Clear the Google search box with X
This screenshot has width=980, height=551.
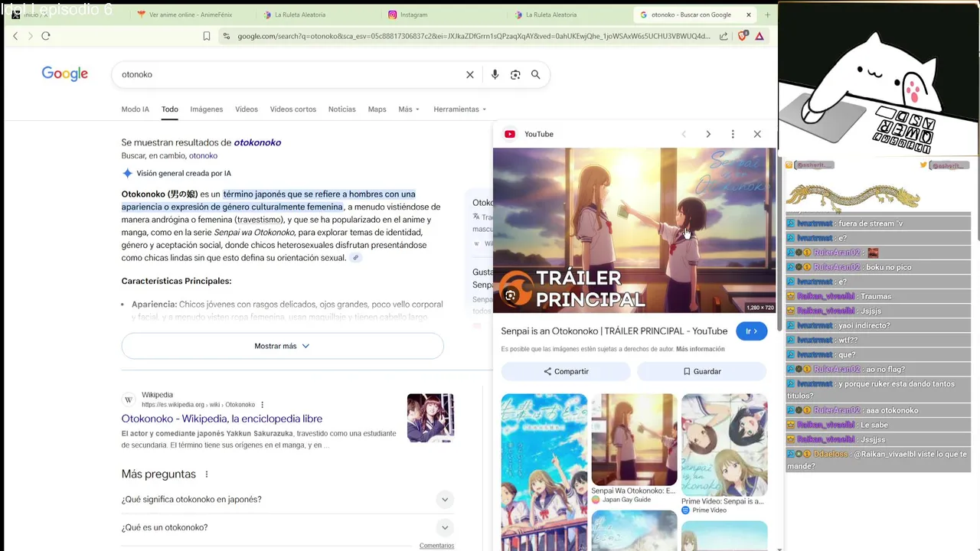[x=470, y=74]
